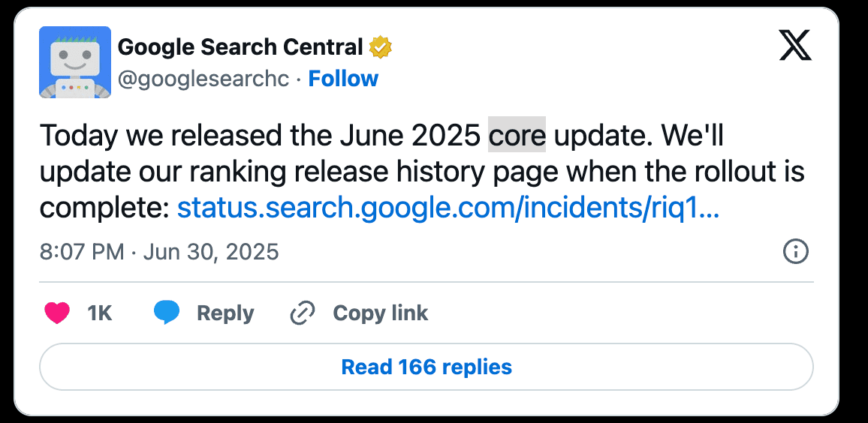Viewport: 868px width, 423px height.
Task: Click the blue reply bubble icon
Action: pyautogui.click(x=166, y=313)
